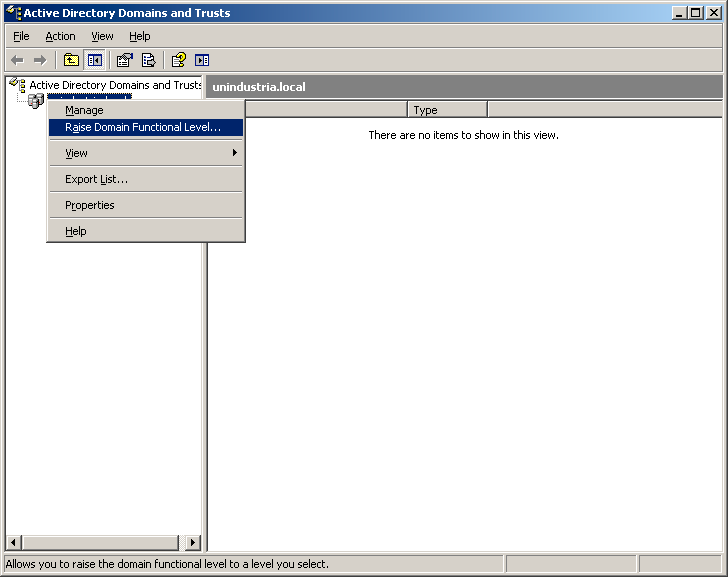Click the Up one level folder icon

[72, 60]
